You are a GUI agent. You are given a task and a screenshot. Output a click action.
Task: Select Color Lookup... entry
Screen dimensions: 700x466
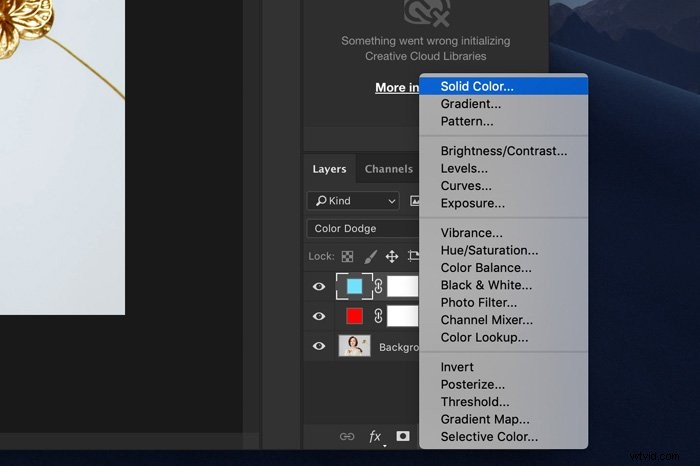click(x=504, y=337)
